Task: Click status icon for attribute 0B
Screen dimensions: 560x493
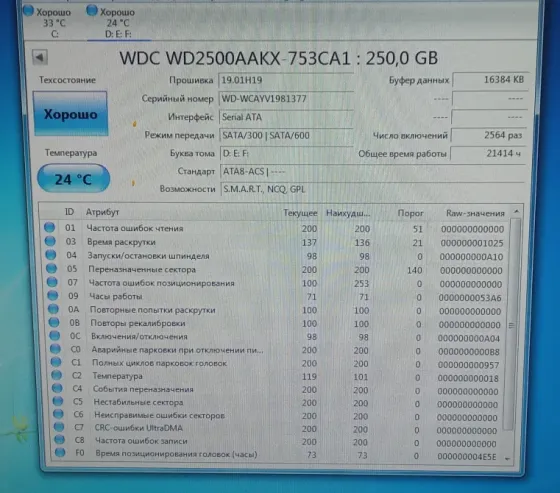Action: 54,322
